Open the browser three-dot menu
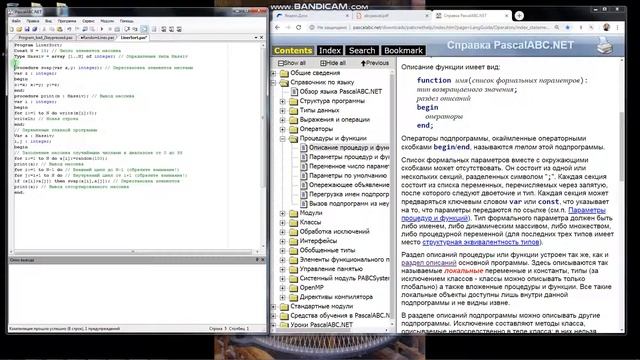The width and height of the screenshot is (640, 360). (x=618, y=27)
